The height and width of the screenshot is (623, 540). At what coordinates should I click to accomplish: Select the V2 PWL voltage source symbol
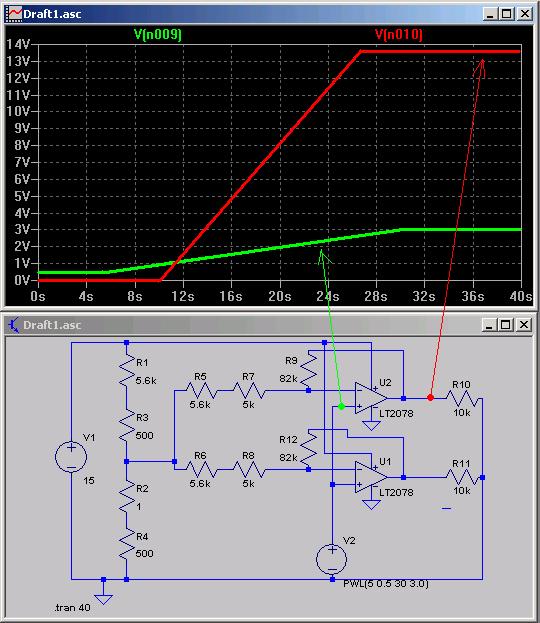point(332,559)
